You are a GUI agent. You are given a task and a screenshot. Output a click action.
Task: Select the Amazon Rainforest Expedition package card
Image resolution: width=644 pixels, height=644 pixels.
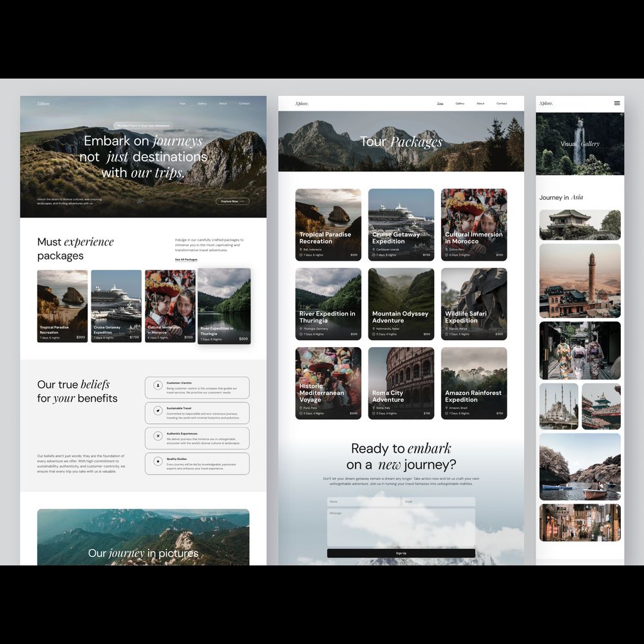473,383
